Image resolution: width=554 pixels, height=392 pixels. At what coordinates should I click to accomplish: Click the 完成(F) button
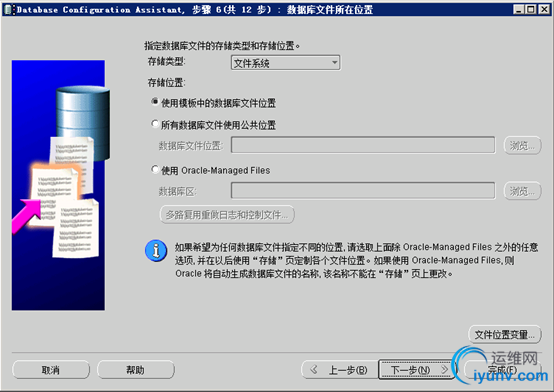(x=502, y=370)
